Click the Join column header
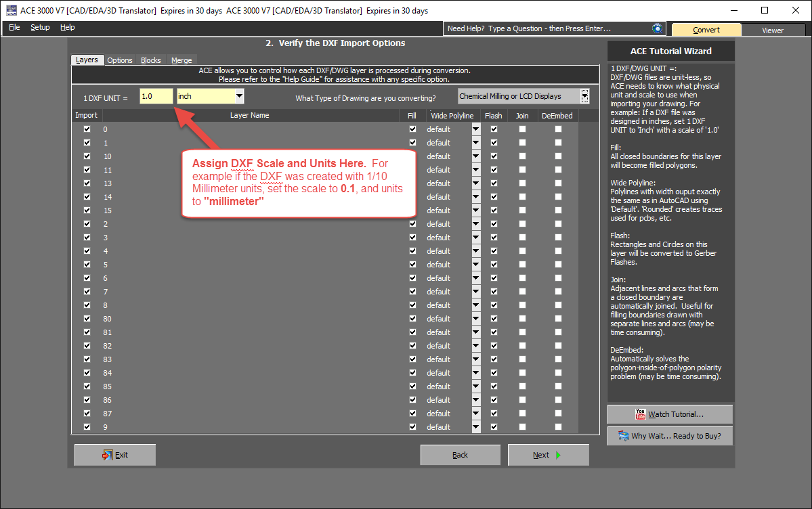 [x=522, y=116]
